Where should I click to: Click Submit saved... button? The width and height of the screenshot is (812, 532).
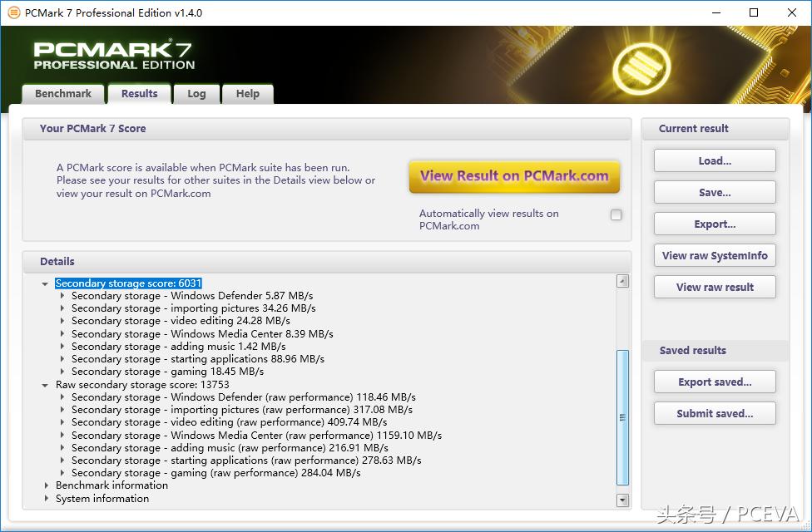715,413
